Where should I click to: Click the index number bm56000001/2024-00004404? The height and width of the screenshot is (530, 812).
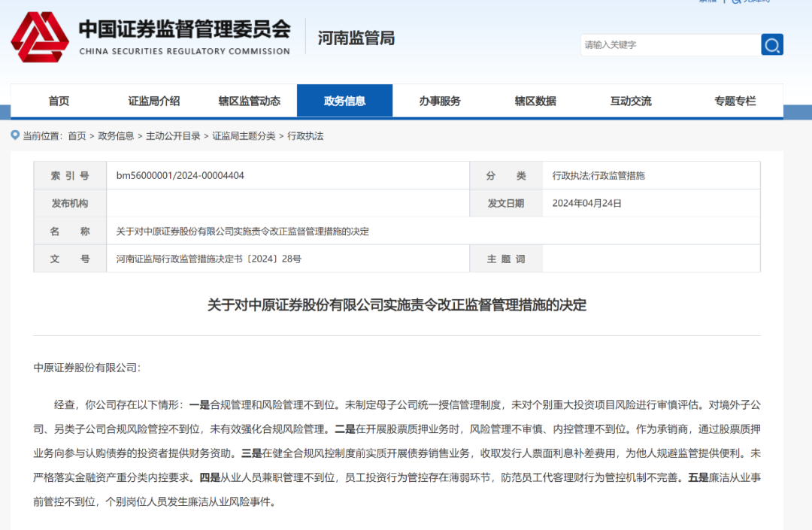(x=180, y=176)
